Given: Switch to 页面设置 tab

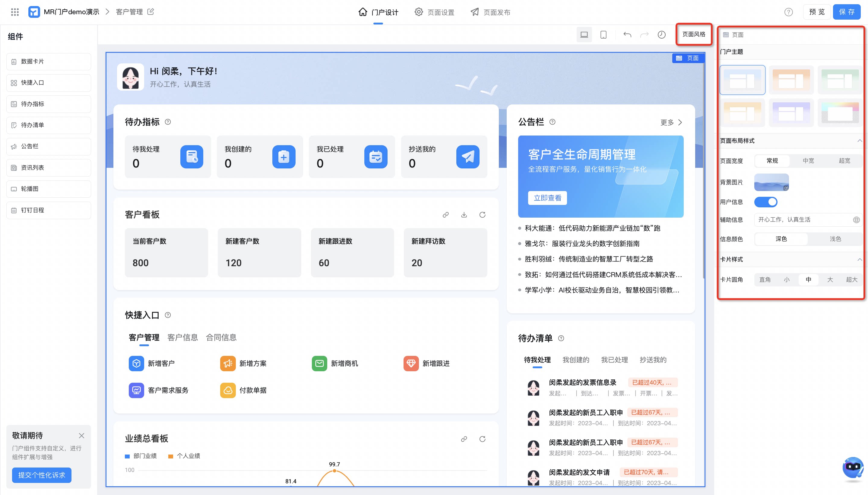Looking at the screenshot, I should coord(434,12).
